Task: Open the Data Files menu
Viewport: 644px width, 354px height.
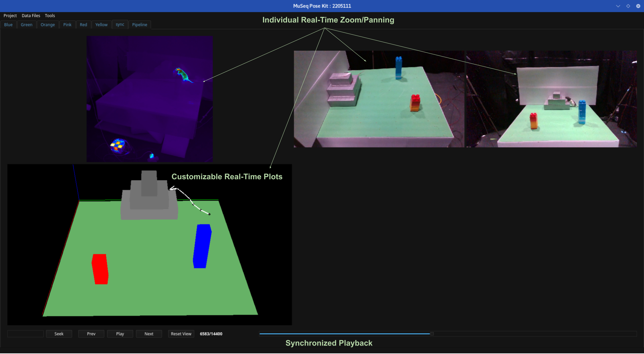Action: point(31,16)
